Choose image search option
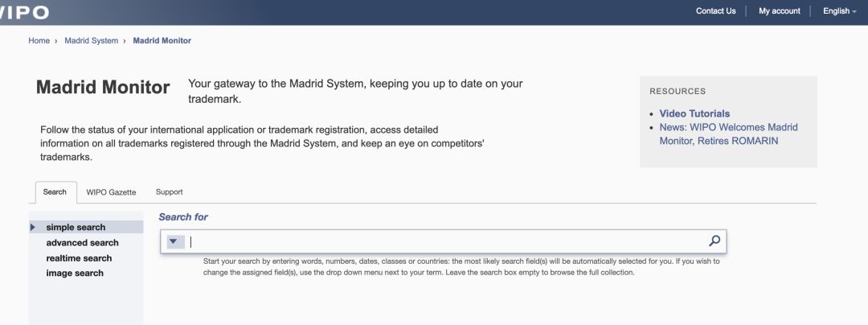 [75, 273]
